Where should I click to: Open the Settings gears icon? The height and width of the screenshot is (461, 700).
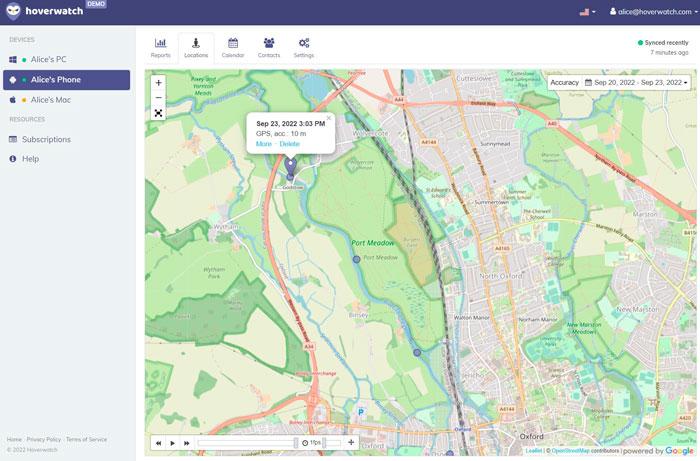pos(304,47)
